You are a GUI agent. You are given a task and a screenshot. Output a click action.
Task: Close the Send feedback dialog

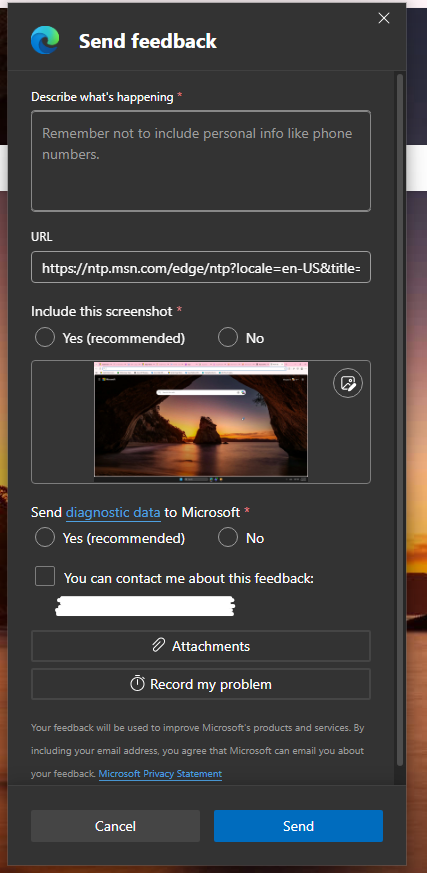(384, 18)
